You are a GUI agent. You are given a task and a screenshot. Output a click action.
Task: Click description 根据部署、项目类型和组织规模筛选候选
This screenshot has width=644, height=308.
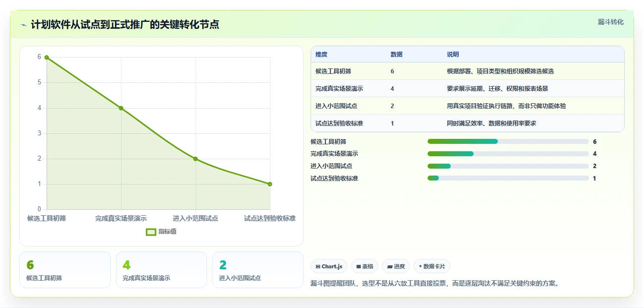click(x=500, y=71)
